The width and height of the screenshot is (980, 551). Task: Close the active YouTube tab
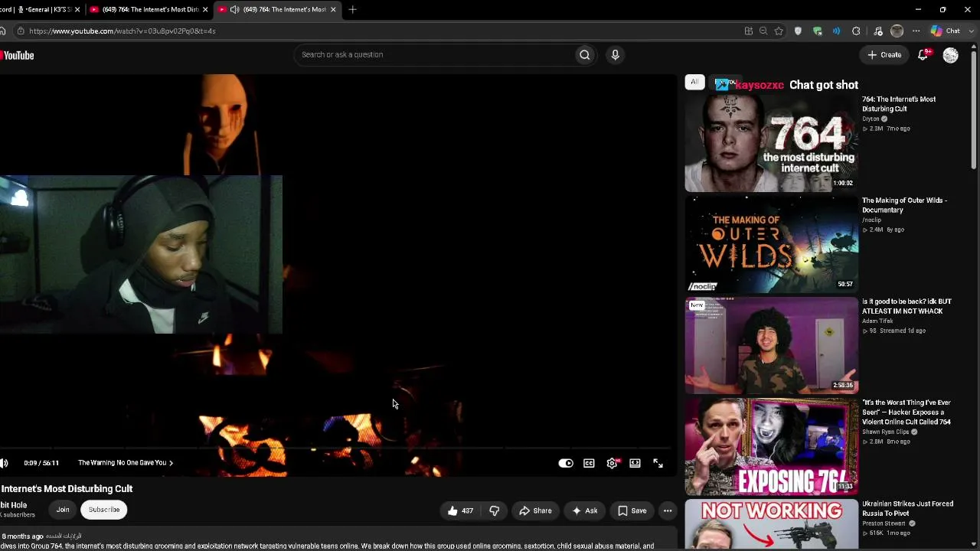(333, 9)
